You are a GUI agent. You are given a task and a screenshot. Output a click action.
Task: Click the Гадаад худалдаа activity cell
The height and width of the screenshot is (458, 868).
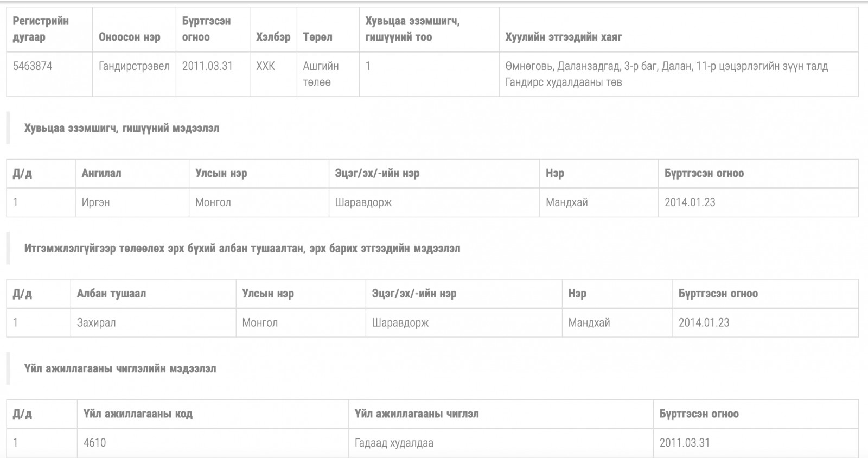[x=501, y=443]
